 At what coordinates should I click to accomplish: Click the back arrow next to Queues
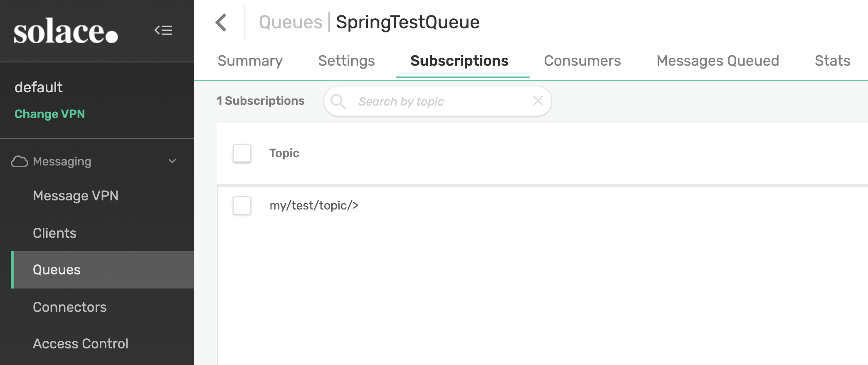(x=221, y=22)
